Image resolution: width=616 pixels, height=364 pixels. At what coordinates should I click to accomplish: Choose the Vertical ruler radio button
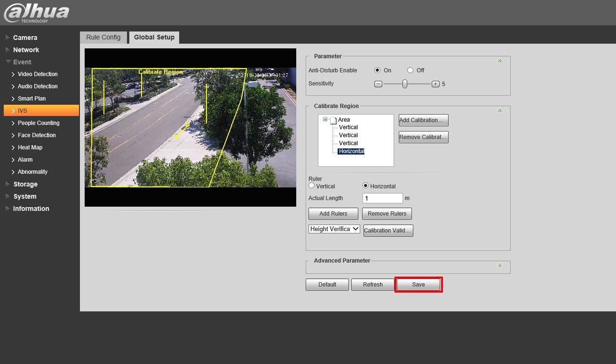pyautogui.click(x=311, y=186)
